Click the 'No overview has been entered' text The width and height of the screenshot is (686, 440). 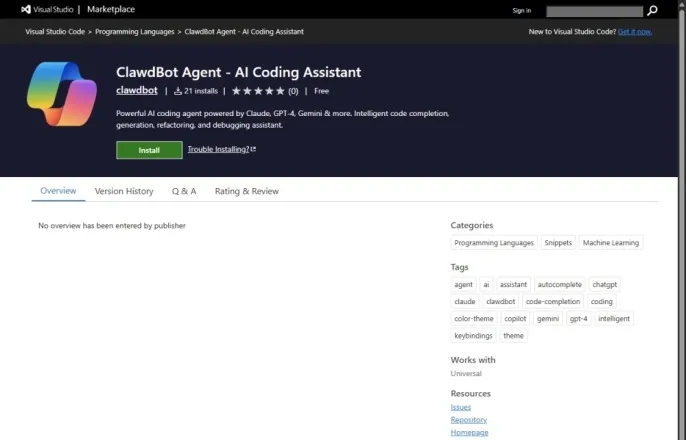coord(112,226)
